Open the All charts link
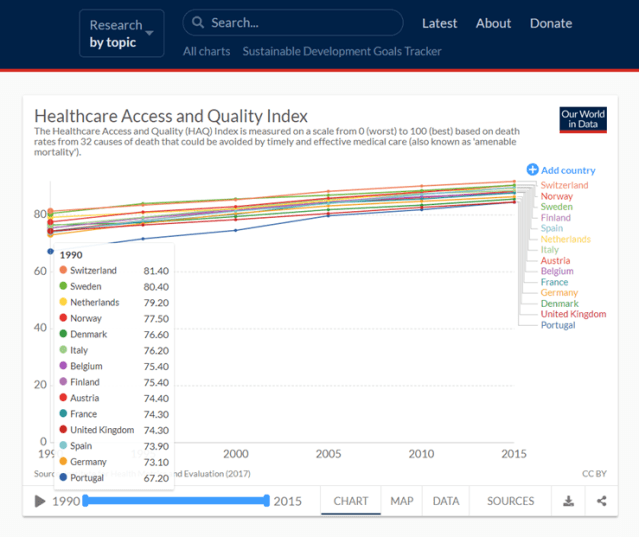The image size is (639, 537). (x=206, y=51)
